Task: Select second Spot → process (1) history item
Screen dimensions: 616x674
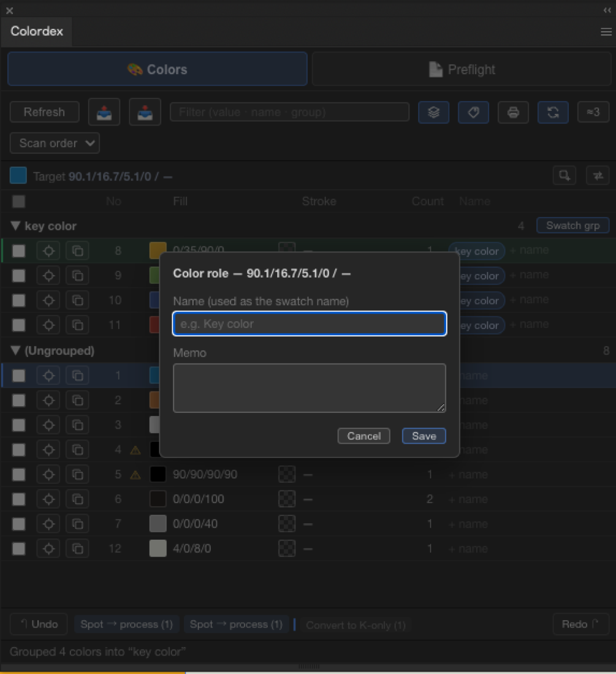Action: click(236, 624)
